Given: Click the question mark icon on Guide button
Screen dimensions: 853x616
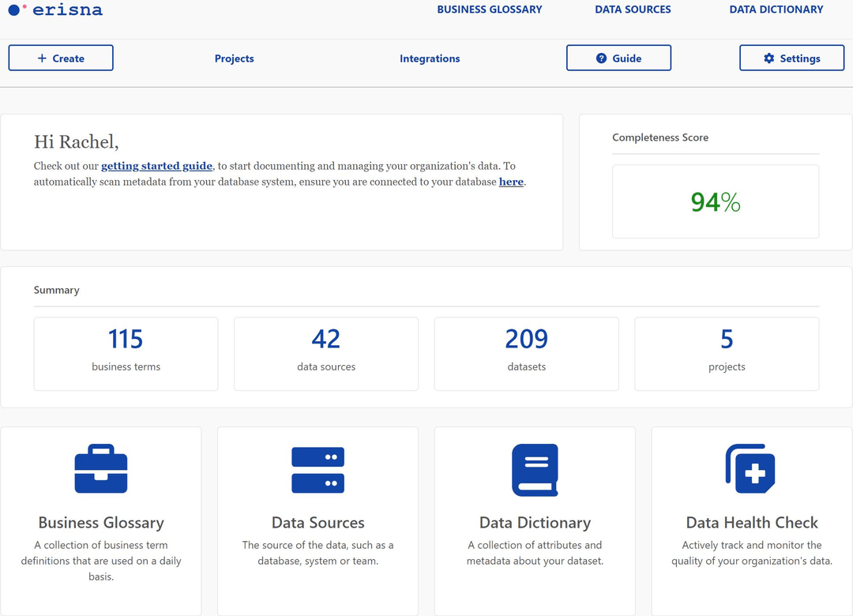Looking at the screenshot, I should (603, 58).
